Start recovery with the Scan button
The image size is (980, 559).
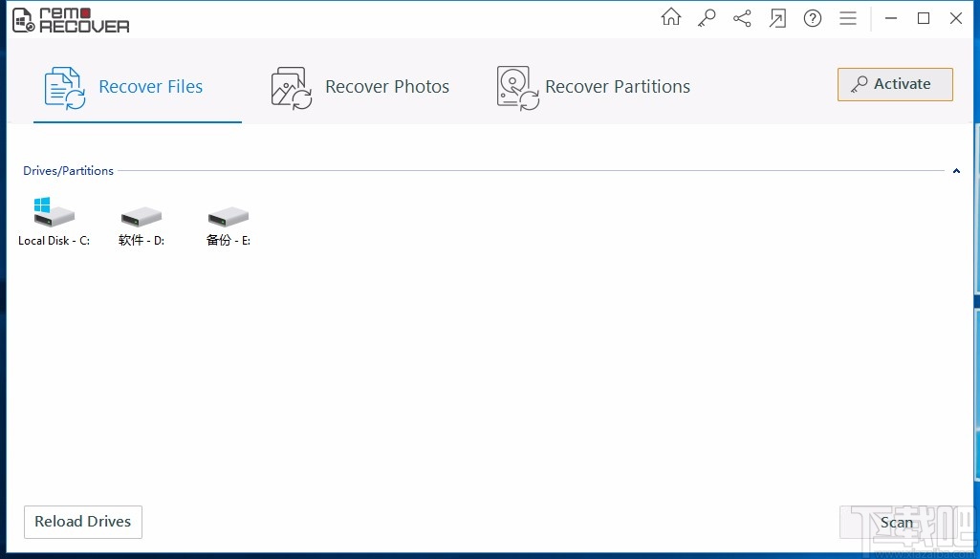[896, 523]
